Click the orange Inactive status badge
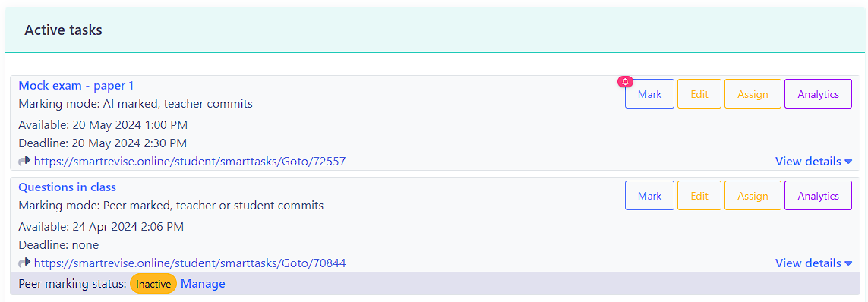 pos(153,284)
